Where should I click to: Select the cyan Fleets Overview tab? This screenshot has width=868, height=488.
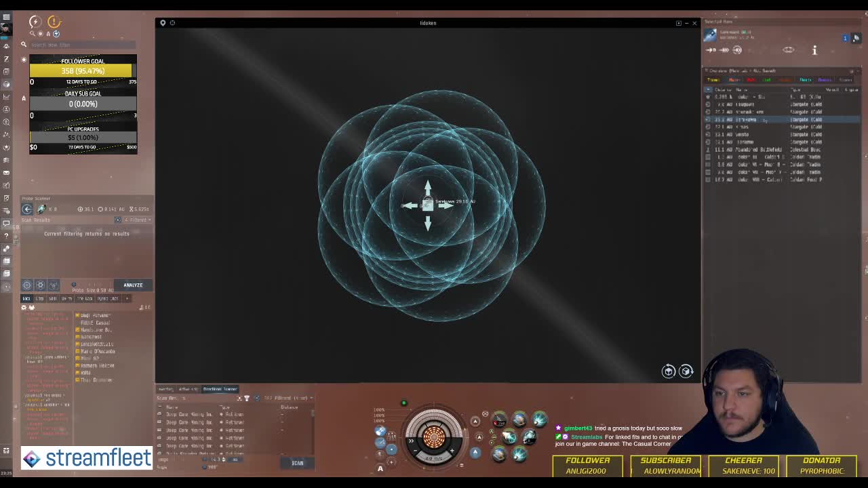[x=805, y=80]
